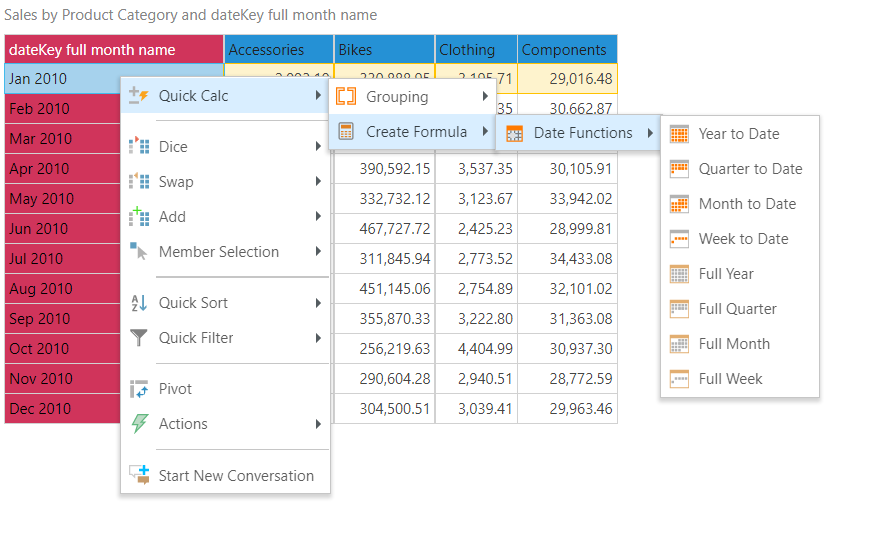
Task: Expand the Quick Sort submenu arrow
Action: pos(318,303)
